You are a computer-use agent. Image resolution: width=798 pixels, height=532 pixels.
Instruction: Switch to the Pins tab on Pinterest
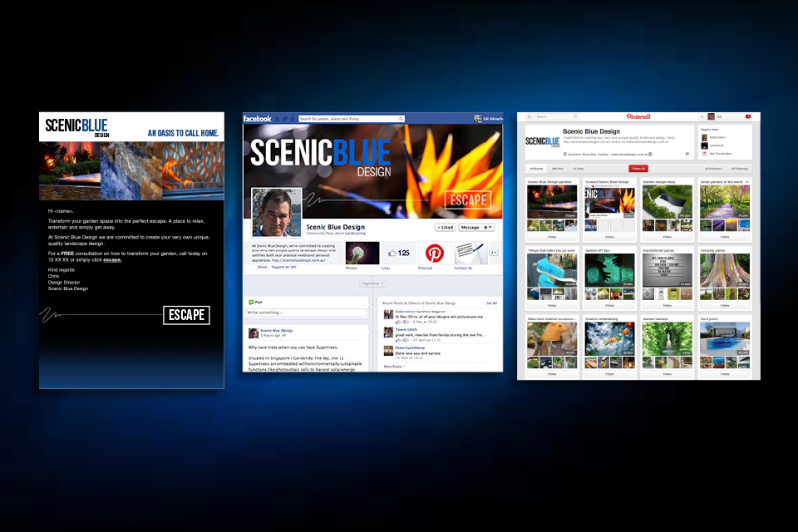coord(558,168)
